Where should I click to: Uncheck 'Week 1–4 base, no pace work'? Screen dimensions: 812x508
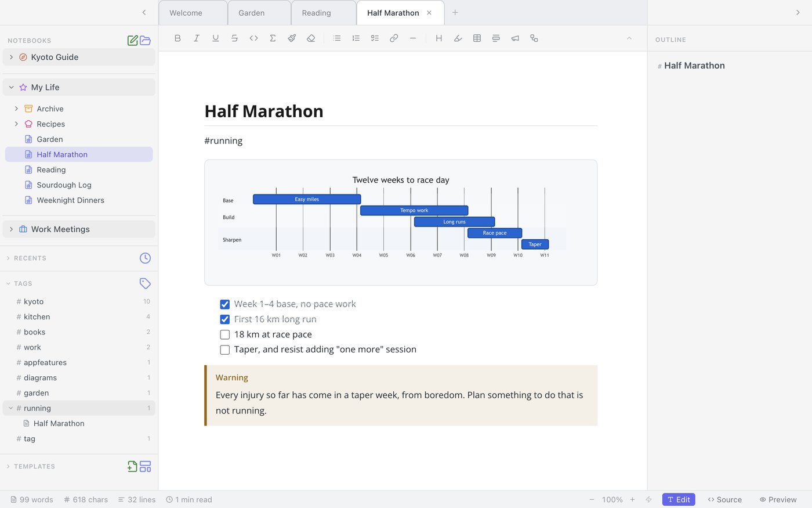pyautogui.click(x=225, y=304)
